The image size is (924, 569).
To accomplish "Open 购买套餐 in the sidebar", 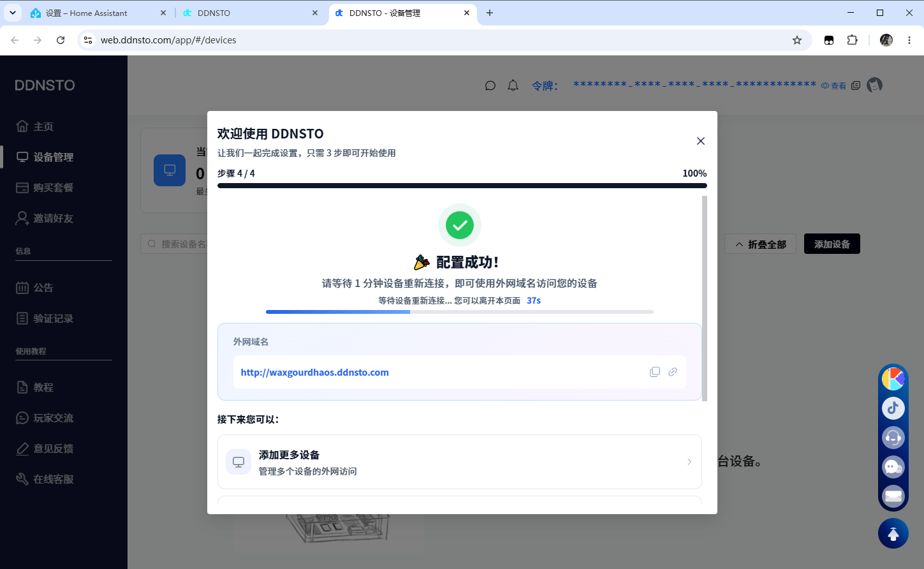I will pyautogui.click(x=45, y=188).
